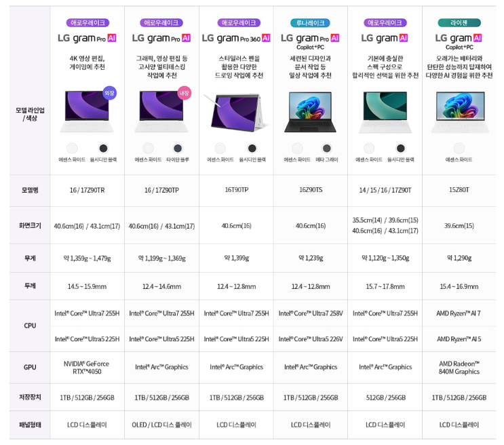This screenshot has height=445, width=504.
Task: Open the black 16Z90TS laptop image
Action: point(310,112)
